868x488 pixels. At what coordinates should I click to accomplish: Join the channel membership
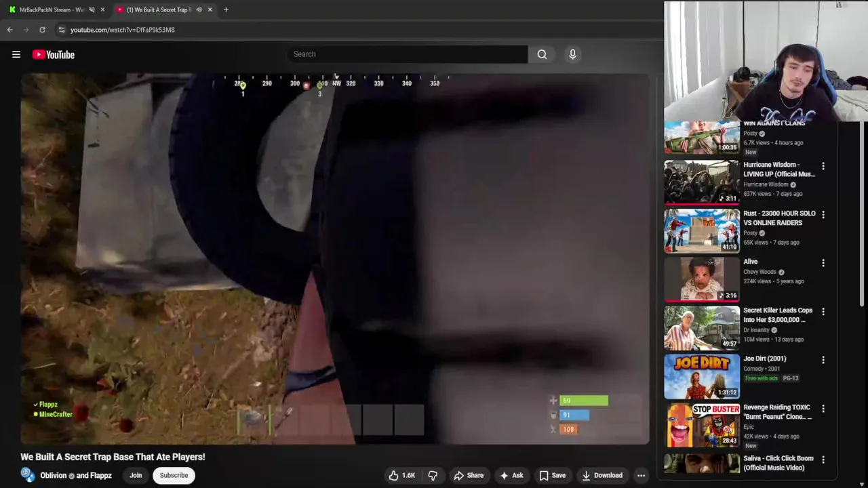pyautogui.click(x=136, y=475)
